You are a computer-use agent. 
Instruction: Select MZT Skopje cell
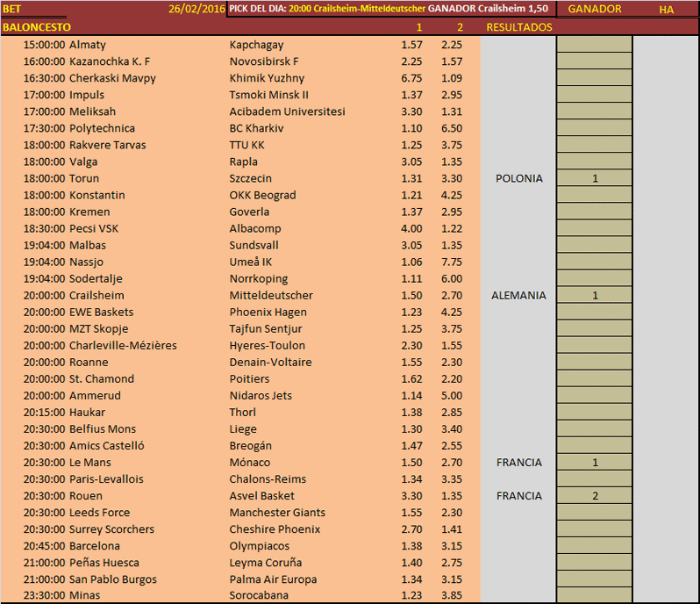98,329
